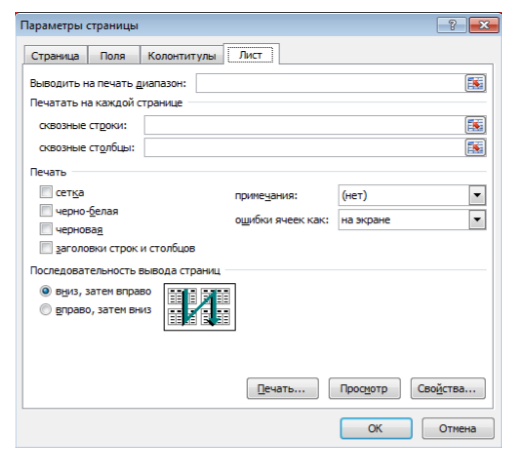This screenshot has width=519, height=457.
Task: Click the Просмотр button
Action: [x=364, y=388]
